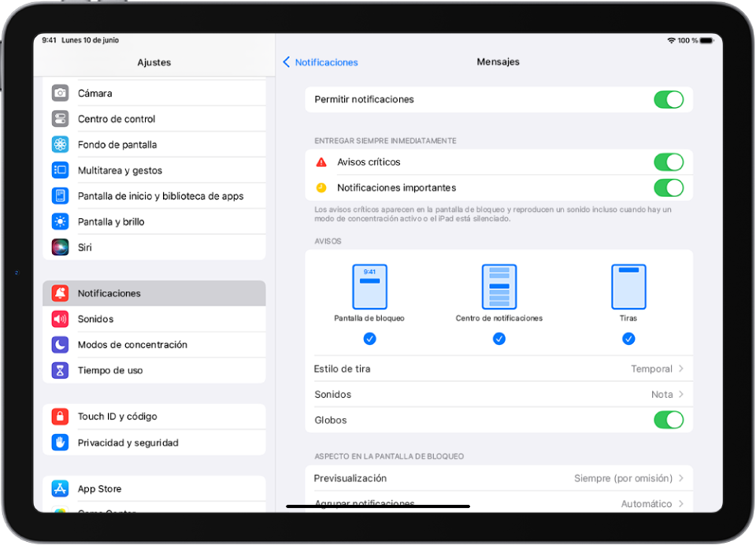Open Tiempo de uso settings
756x545 pixels.
(x=154, y=370)
